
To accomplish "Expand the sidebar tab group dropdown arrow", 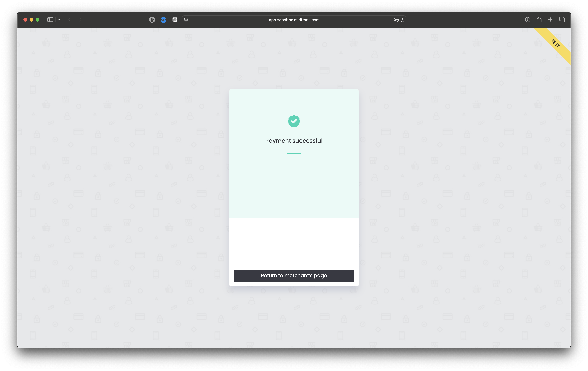I will 59,20.
